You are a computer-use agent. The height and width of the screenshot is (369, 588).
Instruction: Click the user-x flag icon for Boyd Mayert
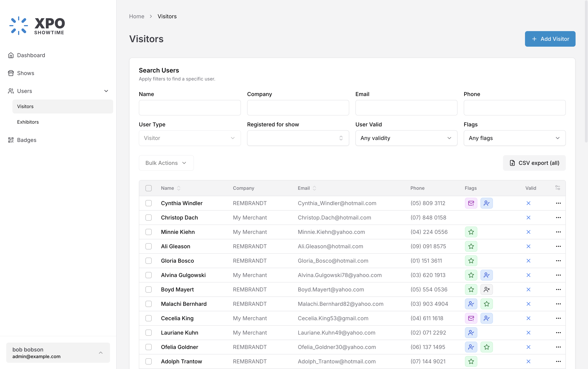click(486, 289)
